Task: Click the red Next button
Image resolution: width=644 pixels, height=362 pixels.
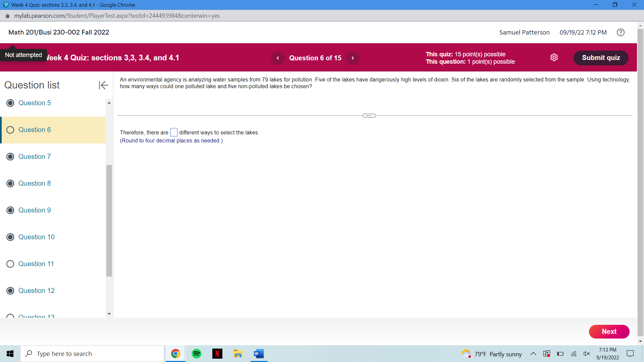Action: pos(609,331)
